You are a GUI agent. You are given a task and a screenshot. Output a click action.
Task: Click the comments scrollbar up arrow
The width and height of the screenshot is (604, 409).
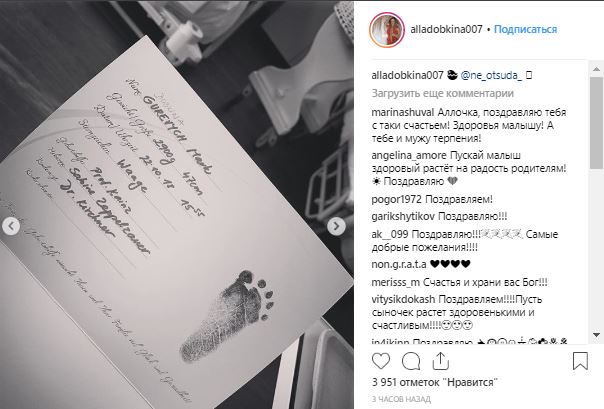(596, 69)
